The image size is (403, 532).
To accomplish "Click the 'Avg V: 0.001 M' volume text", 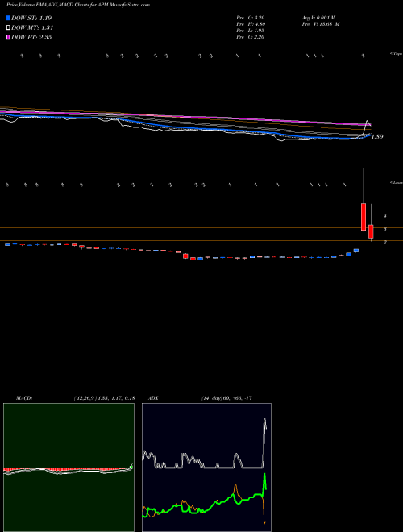I will click(318, 17).
